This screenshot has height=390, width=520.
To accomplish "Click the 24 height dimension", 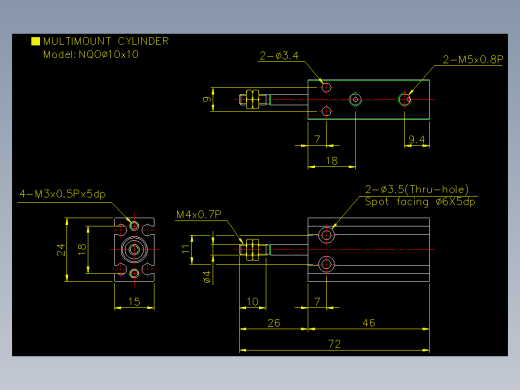I will [61, 250].
